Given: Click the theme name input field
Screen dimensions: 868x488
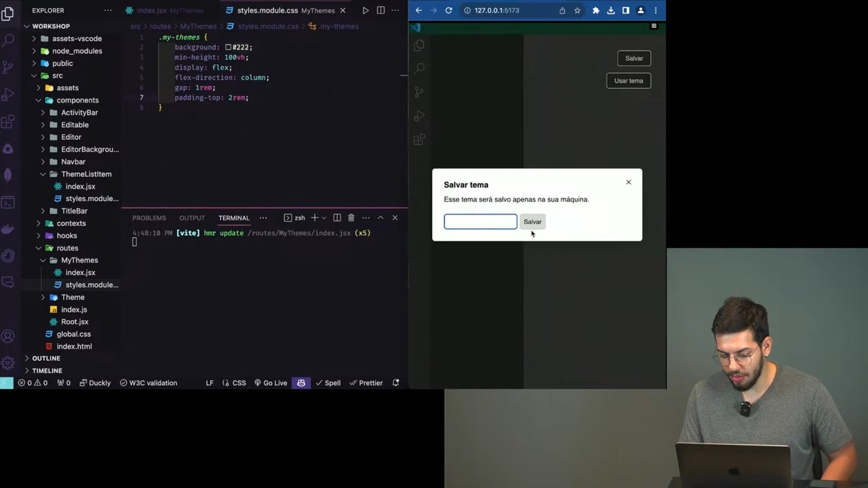Looking at the screenshot, I should pos(480,222).
